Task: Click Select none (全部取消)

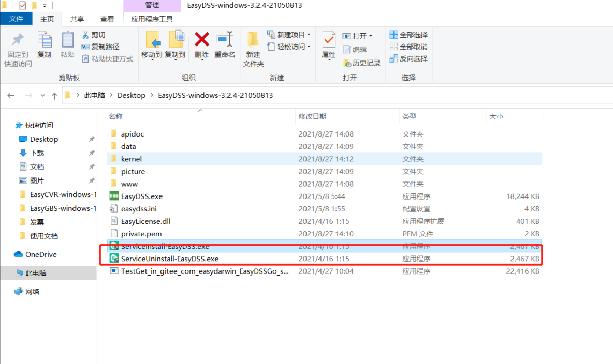Action: [x=408, y=47]
